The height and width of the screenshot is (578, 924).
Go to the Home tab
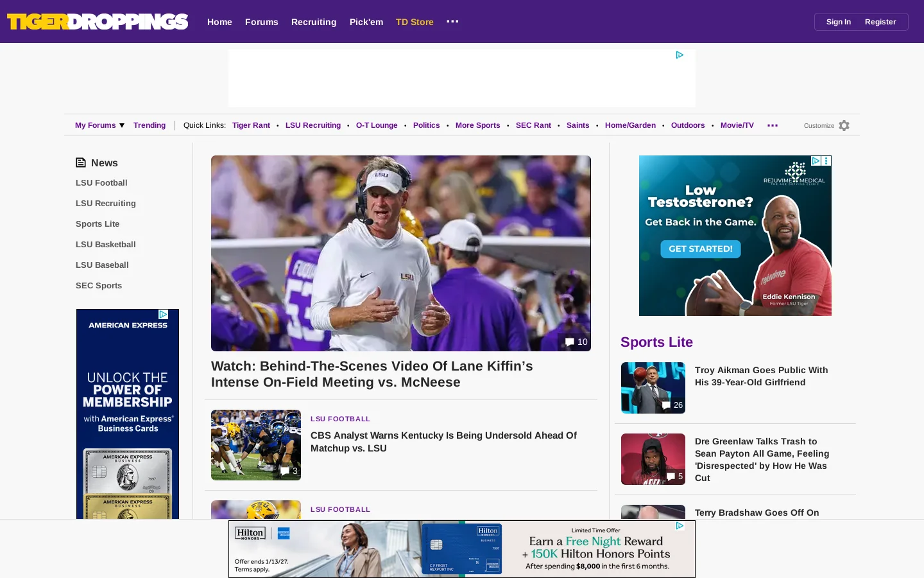coord(219,22)
